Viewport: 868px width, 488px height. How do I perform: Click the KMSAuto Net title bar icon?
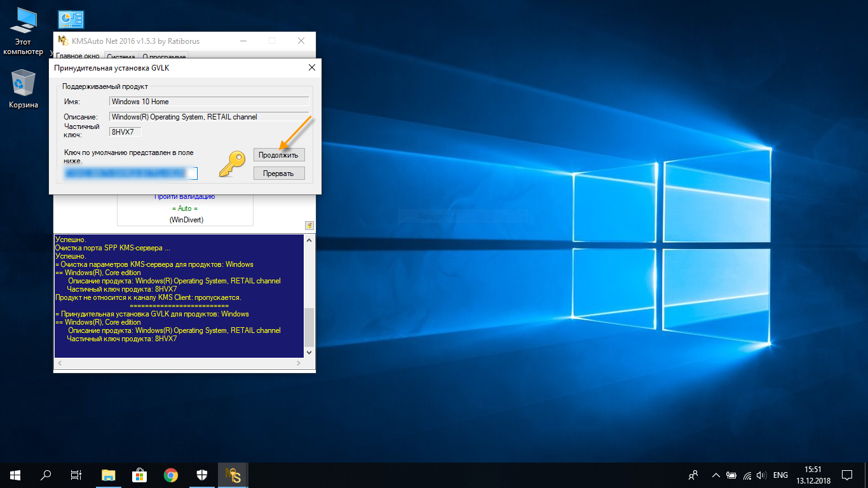click(63, 41)
